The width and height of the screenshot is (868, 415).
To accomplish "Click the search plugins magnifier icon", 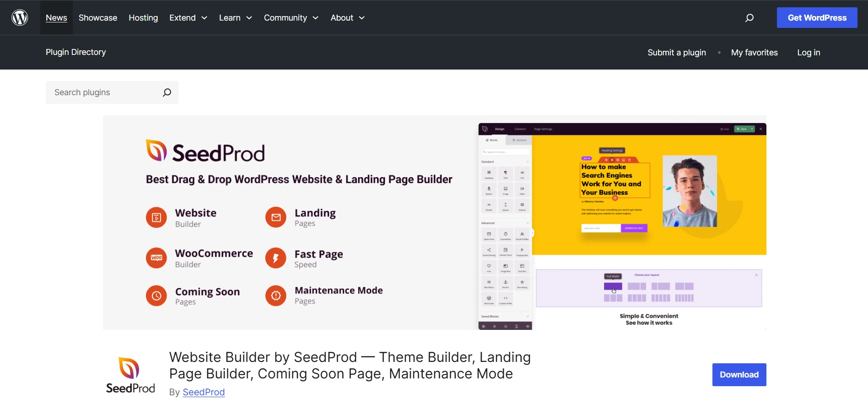I will (x=167, y=92).
